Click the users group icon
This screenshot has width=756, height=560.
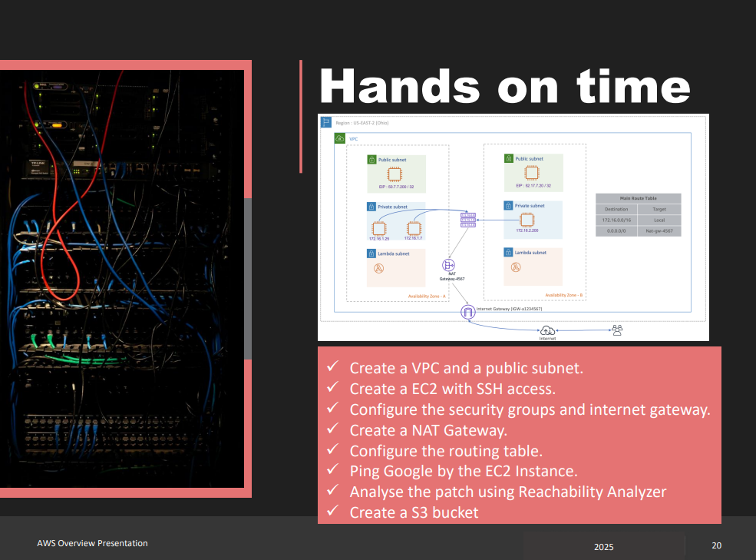(x=617, y=330)
